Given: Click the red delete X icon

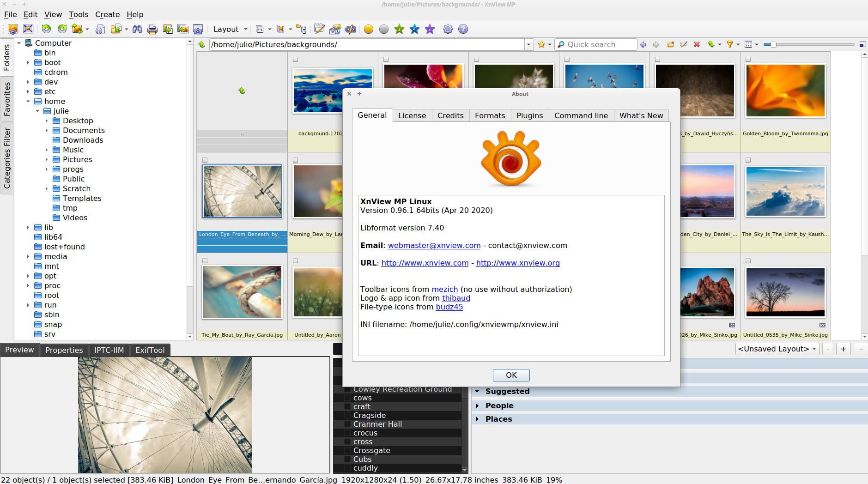Looking at the screenshot, I should 697,44.
